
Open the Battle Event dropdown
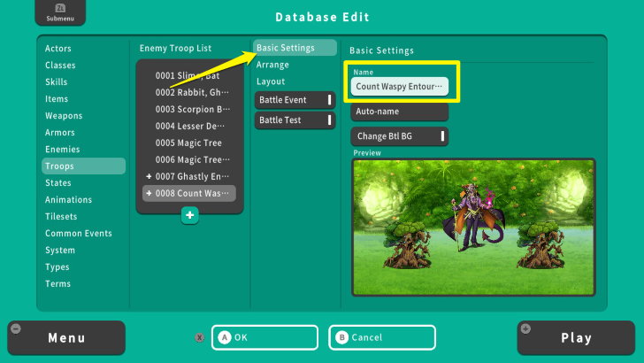(295, 100)
